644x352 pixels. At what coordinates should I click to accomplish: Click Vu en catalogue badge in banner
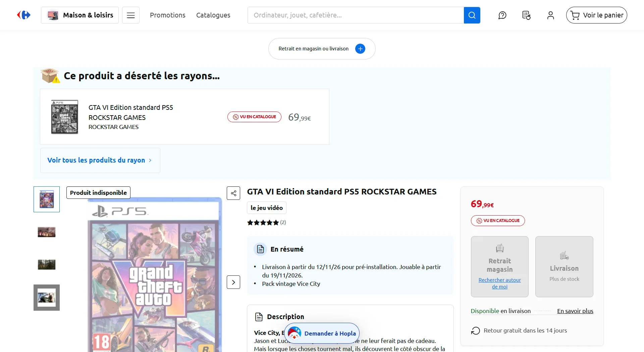coord(254,117)
